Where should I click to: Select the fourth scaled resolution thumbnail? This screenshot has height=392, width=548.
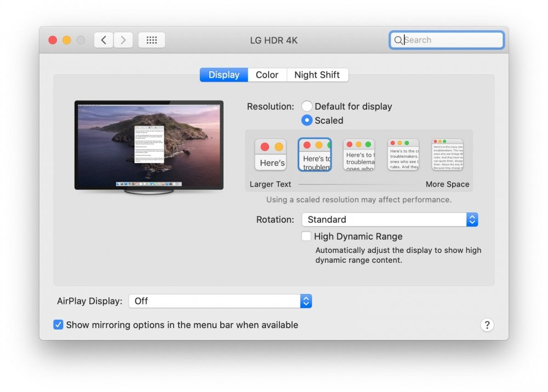[403, 154]
